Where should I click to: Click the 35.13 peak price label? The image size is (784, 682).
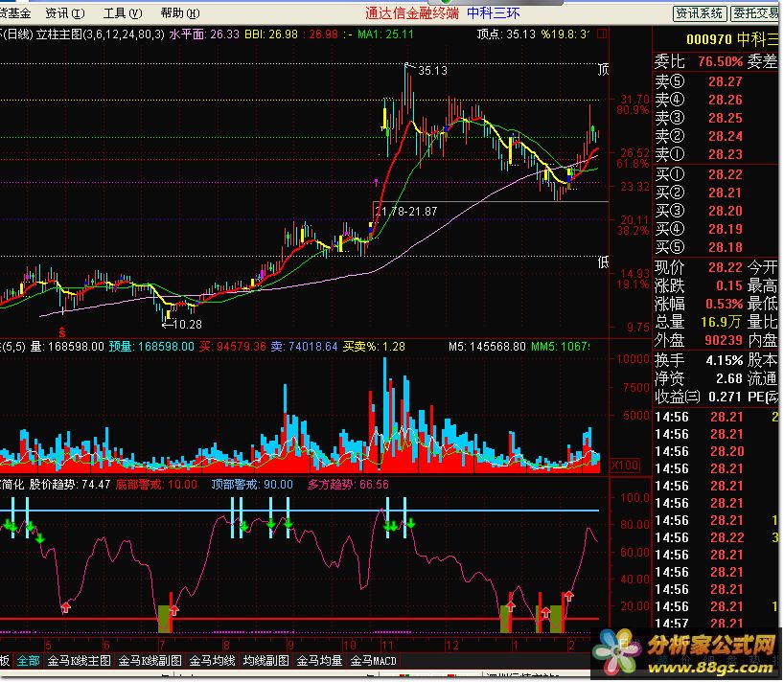[x=432, y=71]
